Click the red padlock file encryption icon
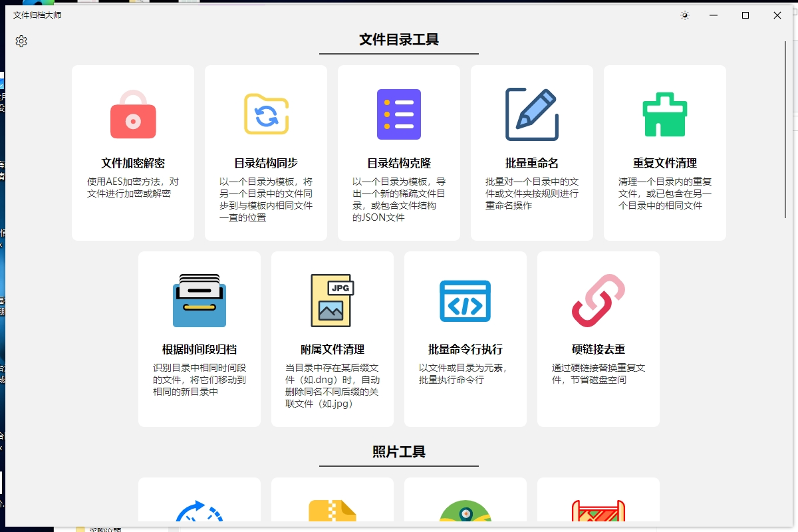This screenshot has height=532, width=798. tap(133, 114)
